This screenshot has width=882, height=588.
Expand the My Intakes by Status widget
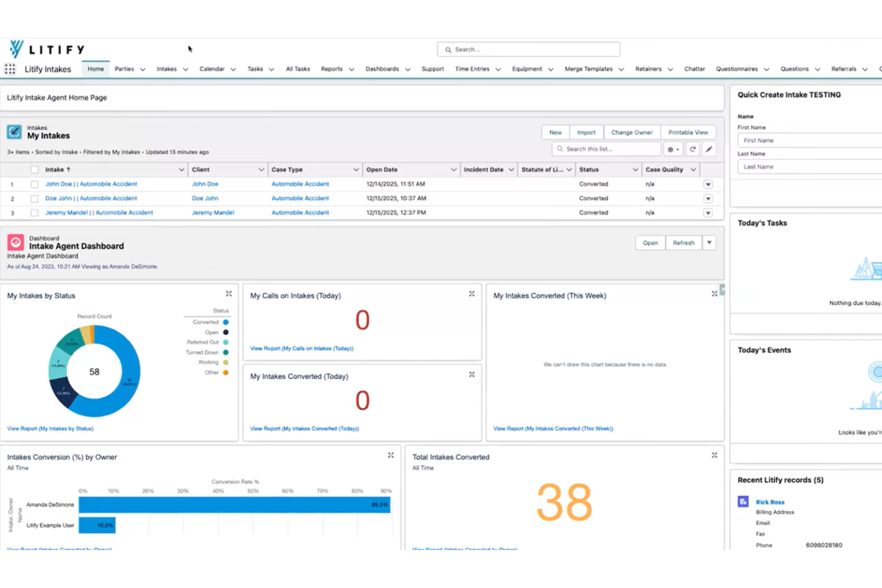[x=229, y=293]
